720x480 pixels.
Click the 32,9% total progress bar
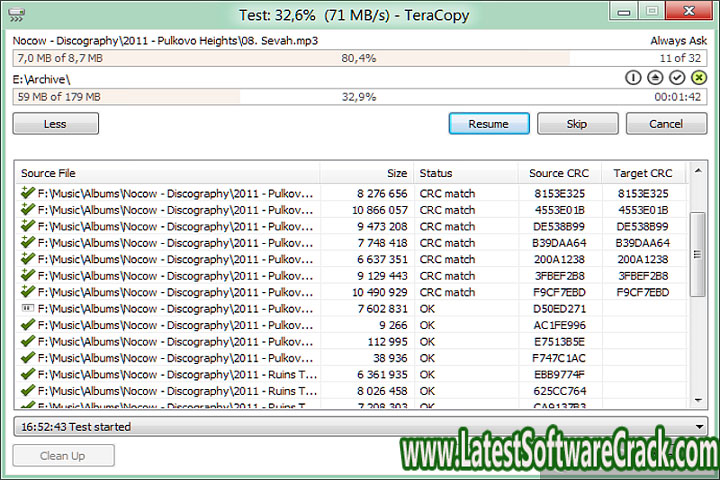click(x=358, y=97)
